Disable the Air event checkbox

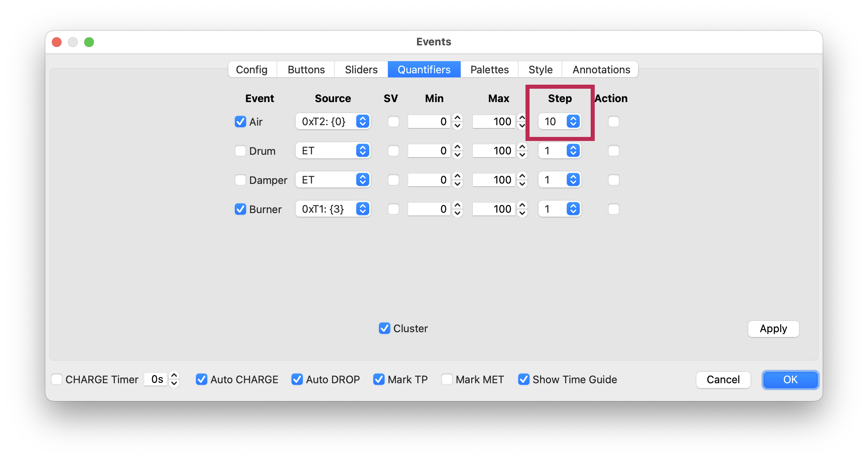(x=240, y=122)
